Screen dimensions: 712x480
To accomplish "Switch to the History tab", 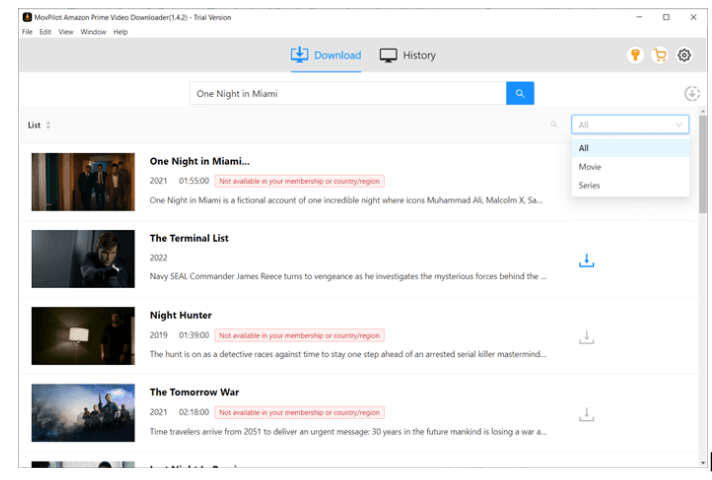I will (x=408, y=56).
